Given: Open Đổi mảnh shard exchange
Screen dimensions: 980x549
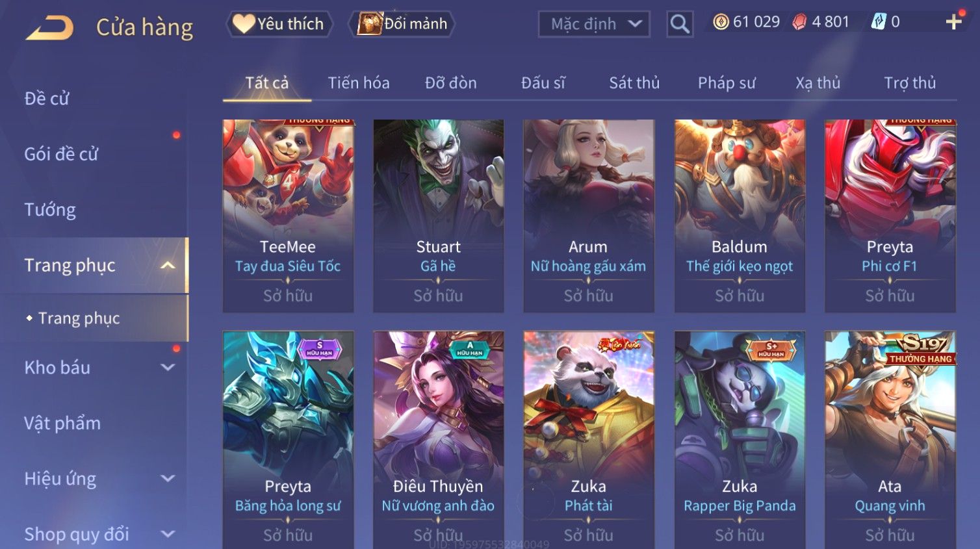Looking at the screenshot, I should [402, 24].
